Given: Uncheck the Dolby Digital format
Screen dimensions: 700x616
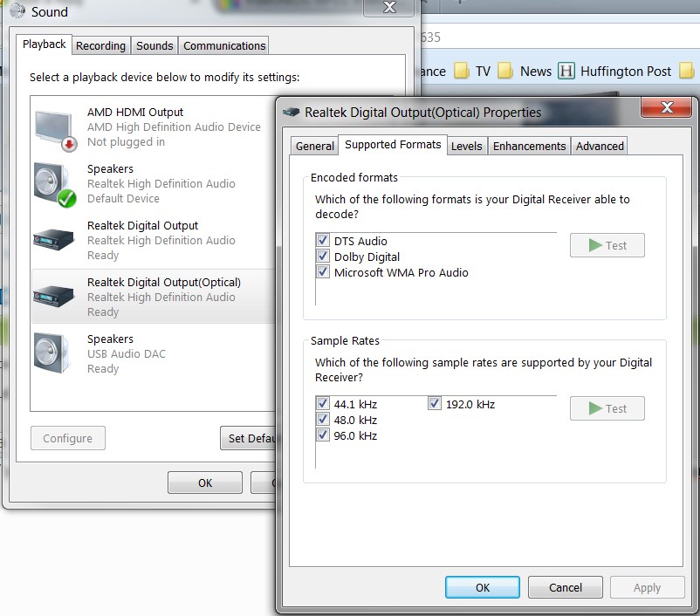Looking at the screenshot, I should coord(323,256).
